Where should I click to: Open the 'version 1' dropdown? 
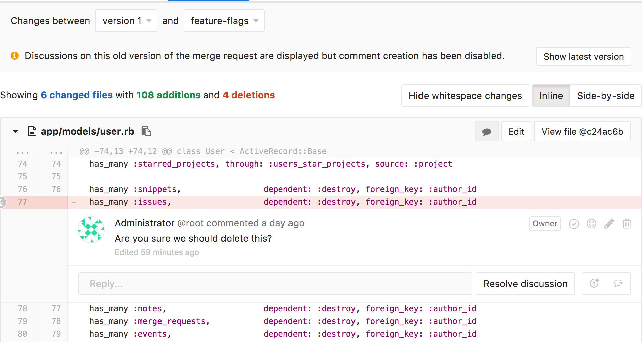126,21
